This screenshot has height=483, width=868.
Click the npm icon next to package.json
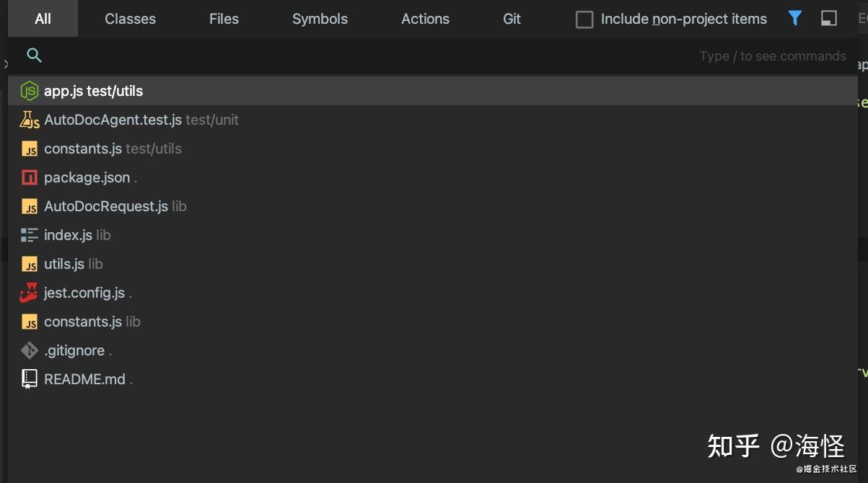click(x=29, y=177)
